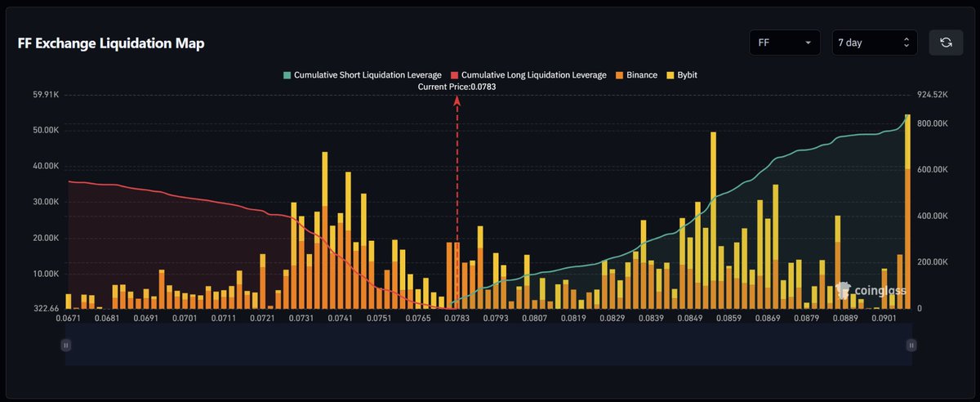Open the FF symbol dropdown
Viewport: 980px width, 402px height.
click(785, 42)
